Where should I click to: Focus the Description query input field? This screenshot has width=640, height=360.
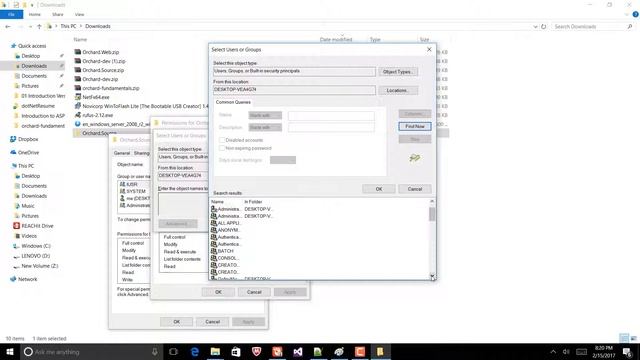pyautogui.click(x=331, y=128)
